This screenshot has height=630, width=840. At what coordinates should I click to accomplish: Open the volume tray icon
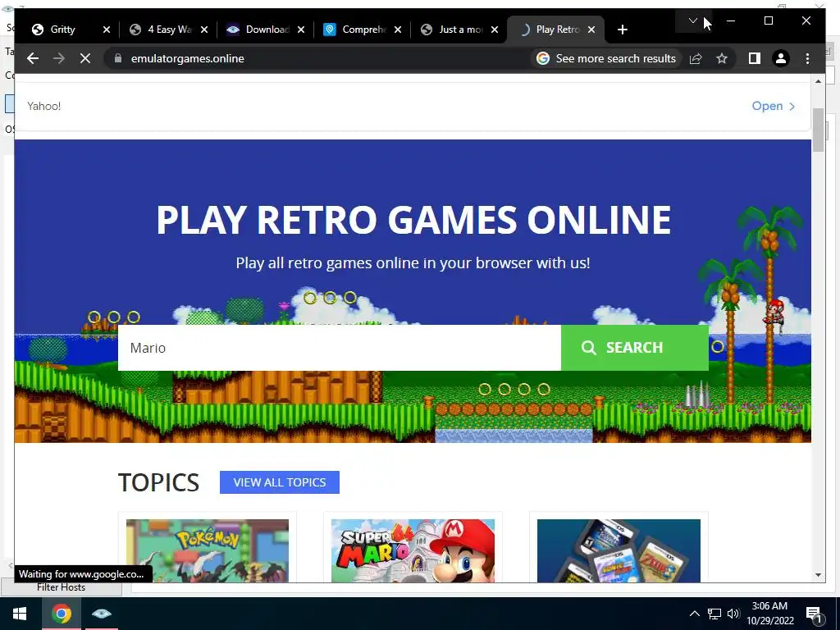pos(733,614)
